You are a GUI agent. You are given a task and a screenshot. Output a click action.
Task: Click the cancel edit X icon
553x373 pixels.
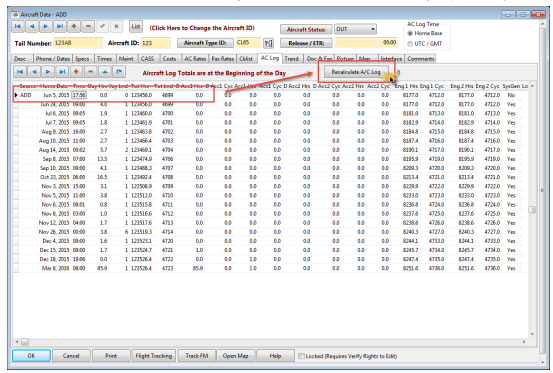pos(116,26)
